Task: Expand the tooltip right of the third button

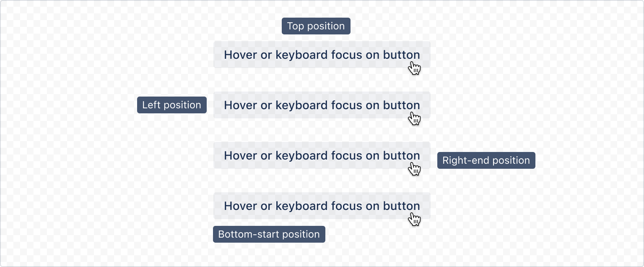Action: tap(486, 160)
